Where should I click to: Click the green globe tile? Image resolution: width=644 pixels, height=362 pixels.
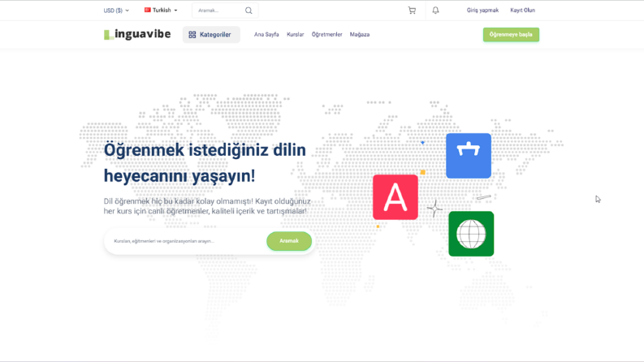[x=471, y=234]
